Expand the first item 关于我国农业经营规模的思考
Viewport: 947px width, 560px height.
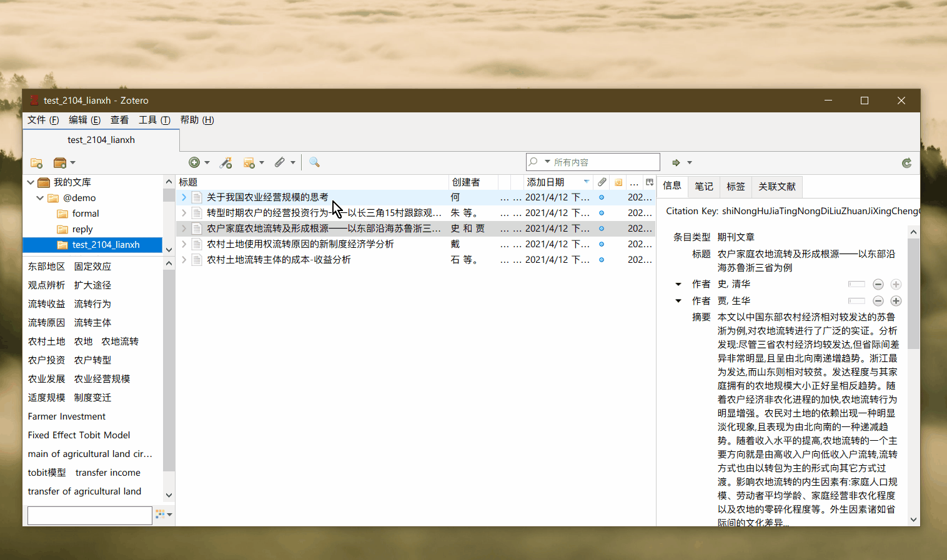[x=184, y=197]
